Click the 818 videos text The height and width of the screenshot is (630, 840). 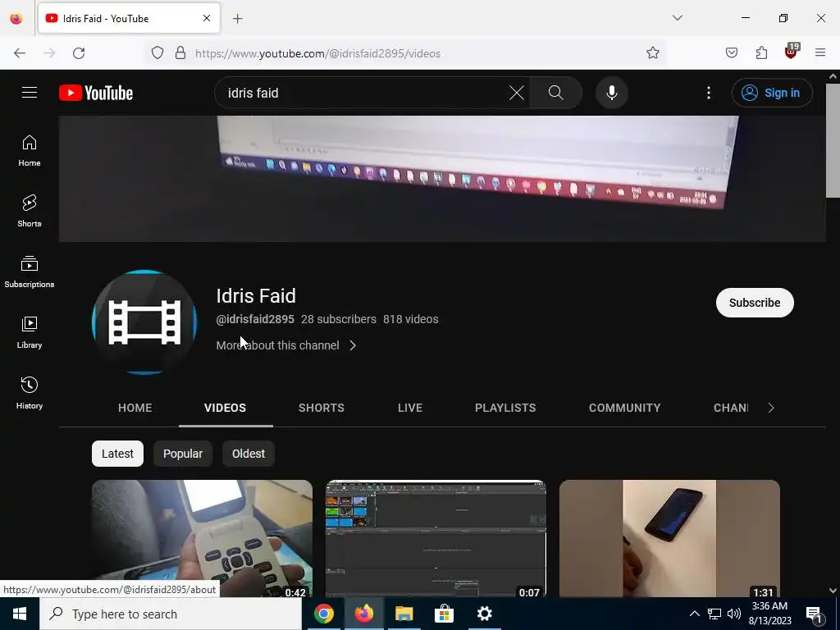pos(411,319)
